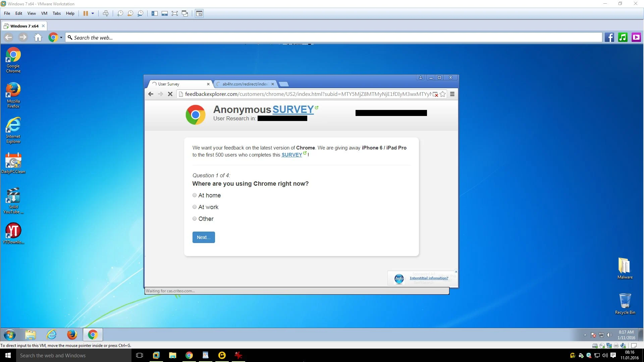The image size is (644, 362).
Task: Select the 'At work' radio option
Action: coord(195,207)
